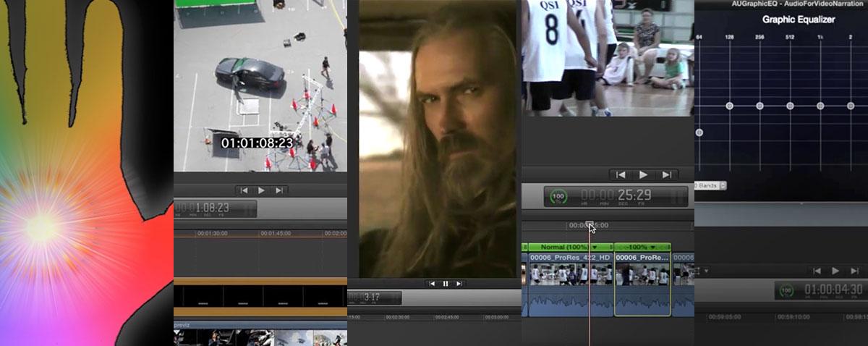Go to next edit below Graphic Equalizer
Viewport: 868px width, 346px height.
(854, 271)
